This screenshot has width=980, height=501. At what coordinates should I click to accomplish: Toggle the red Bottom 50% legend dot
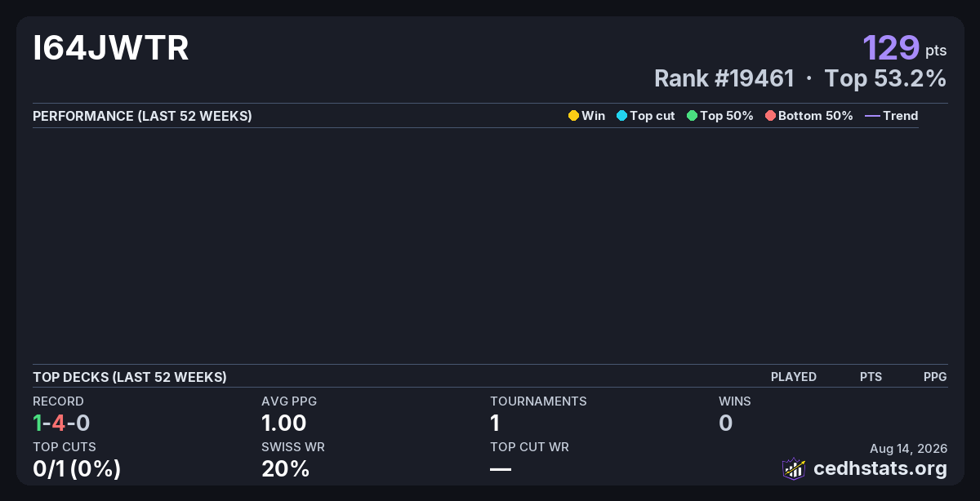click(x=770, y=116)
